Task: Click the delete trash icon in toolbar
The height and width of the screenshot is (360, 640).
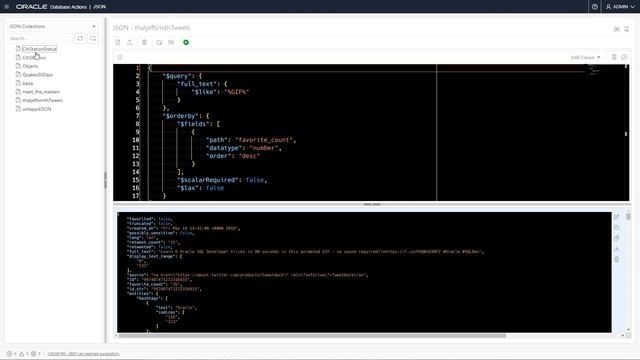Action: 144,42
